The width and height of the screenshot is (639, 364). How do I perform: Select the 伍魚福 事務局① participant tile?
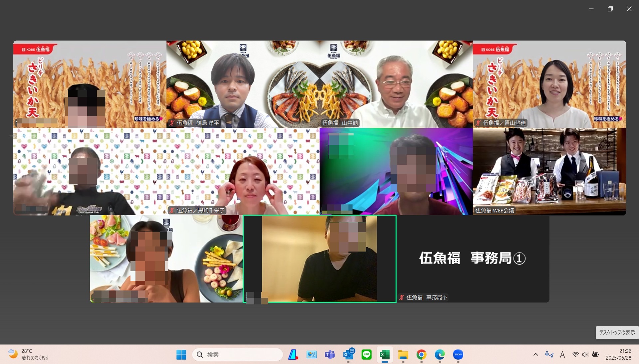(x=473, y=259)
